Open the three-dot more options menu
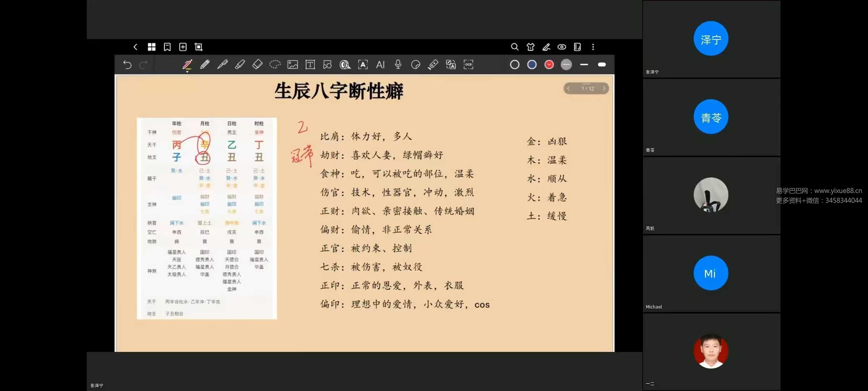 (593, 47)
